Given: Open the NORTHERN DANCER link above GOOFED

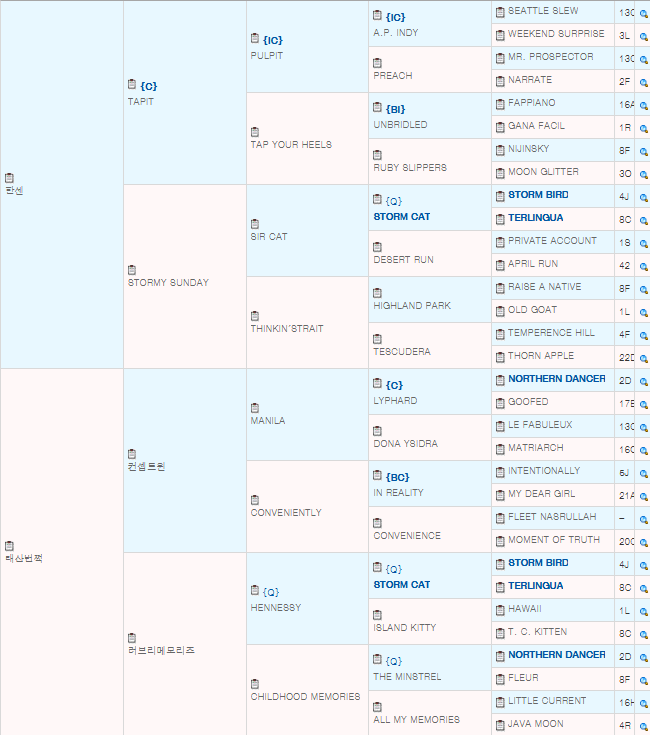Looking at the screenshot, I should pyautogui.click(x=557, y=379).
